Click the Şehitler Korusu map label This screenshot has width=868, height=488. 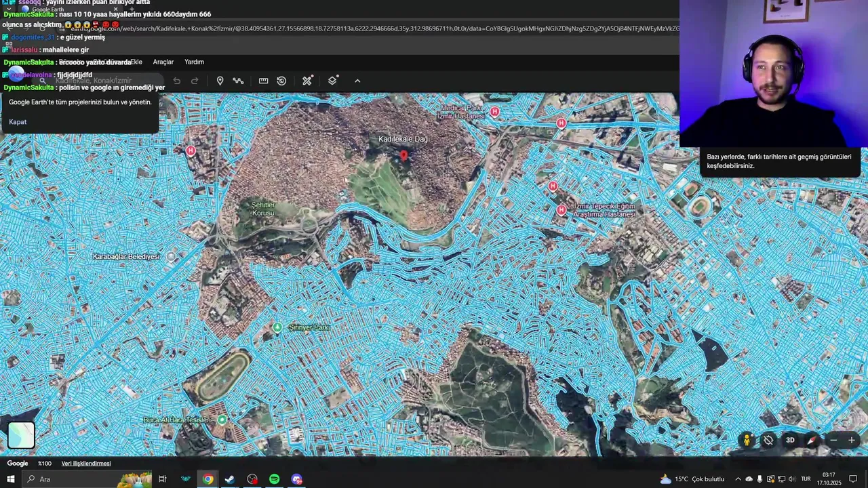pos(263,209)
